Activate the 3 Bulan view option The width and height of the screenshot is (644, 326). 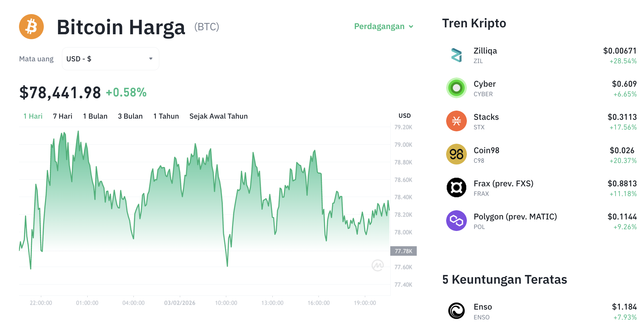click(130, 116)
